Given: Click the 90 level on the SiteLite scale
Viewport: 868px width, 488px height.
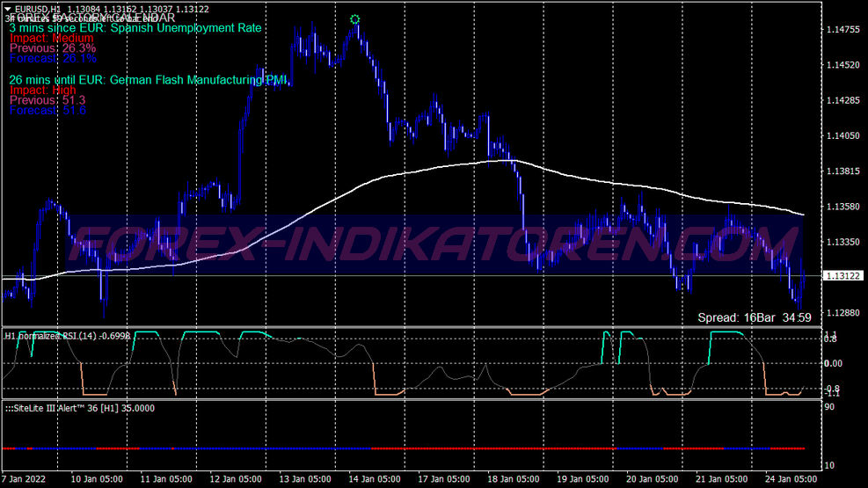Looking at the screenshot, I should 829,406.
